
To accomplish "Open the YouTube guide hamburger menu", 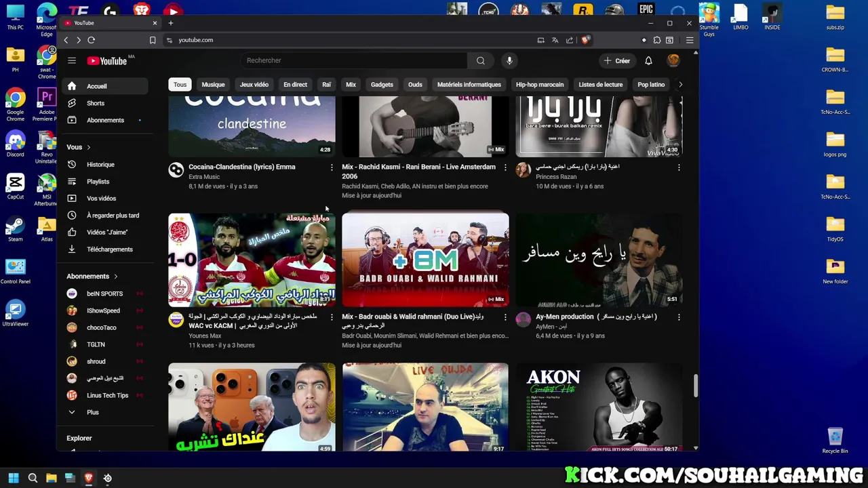I will 71,60.
